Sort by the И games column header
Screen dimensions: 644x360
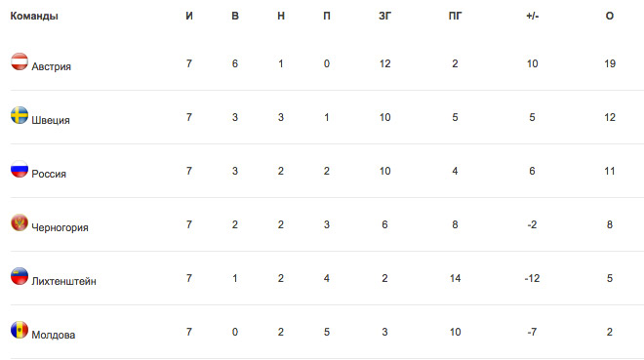click(x=189, y=16)
